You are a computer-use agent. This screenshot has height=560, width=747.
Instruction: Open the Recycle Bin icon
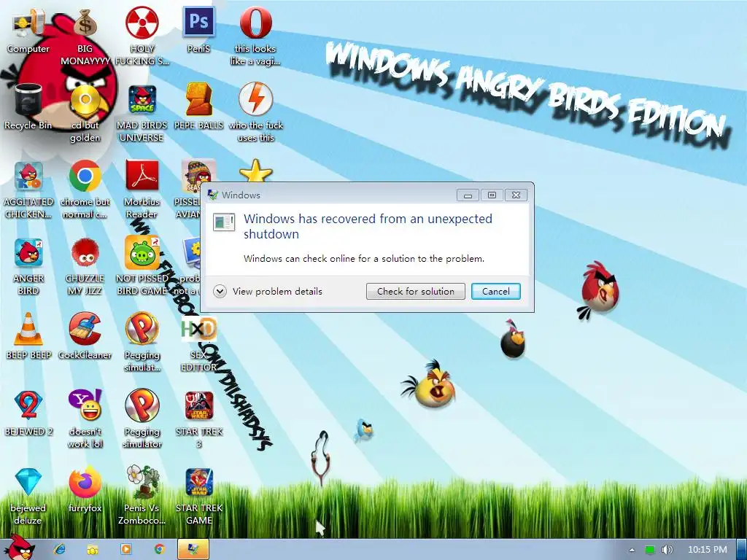[28, 106]
